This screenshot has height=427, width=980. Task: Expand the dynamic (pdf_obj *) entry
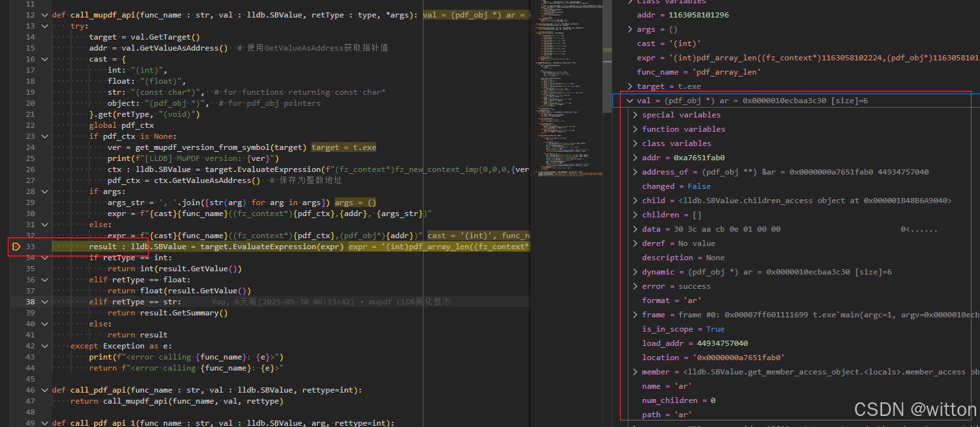point(635,272)
